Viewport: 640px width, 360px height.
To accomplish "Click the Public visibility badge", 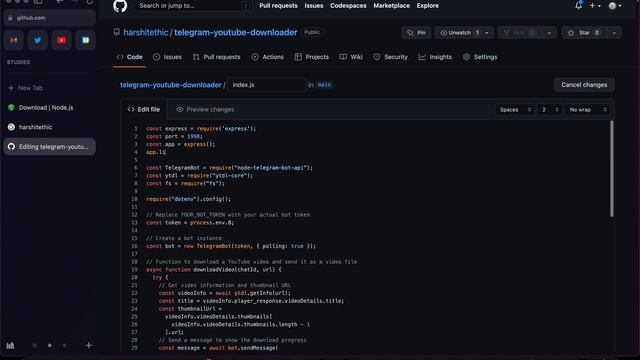I will tap(312, 32).
